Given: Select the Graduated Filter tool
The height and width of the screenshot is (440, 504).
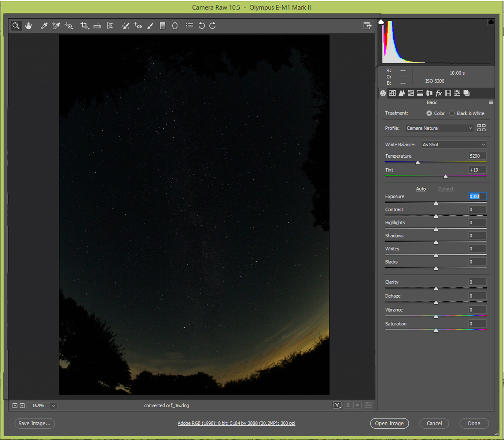Looking at the screenshot, I should click(x=163, y=26).
